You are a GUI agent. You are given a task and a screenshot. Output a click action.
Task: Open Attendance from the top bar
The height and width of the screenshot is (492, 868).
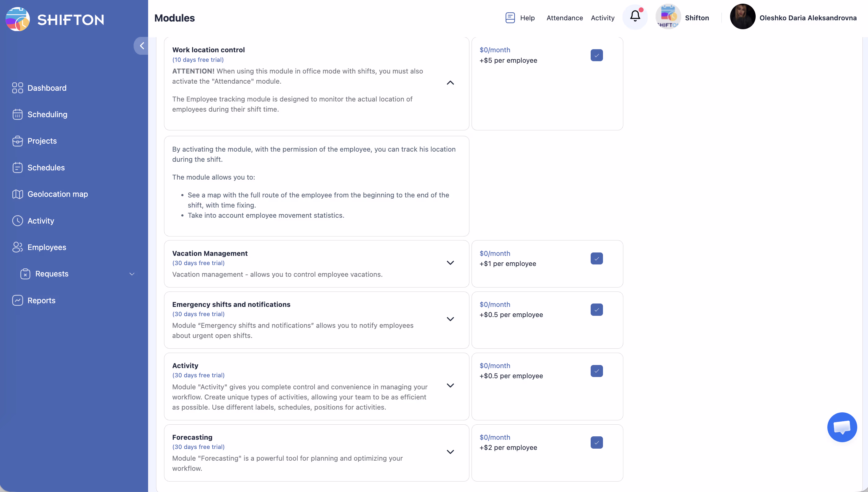click(564, 18)
